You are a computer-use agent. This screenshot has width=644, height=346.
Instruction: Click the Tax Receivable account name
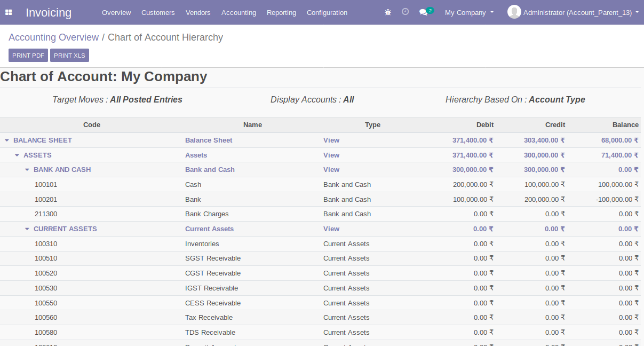coord(209,318)
